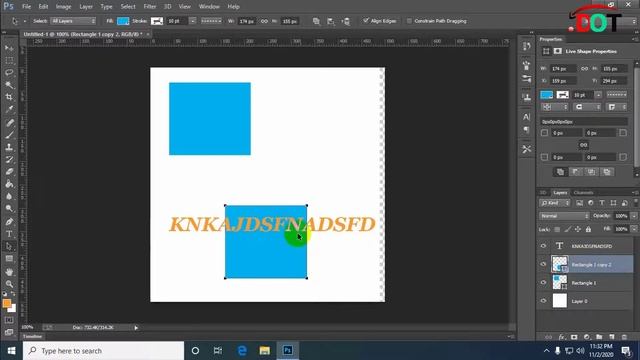Select the Hand tool
The width and height of the screenshot is (640, 360).
click(x=9, y=272)
